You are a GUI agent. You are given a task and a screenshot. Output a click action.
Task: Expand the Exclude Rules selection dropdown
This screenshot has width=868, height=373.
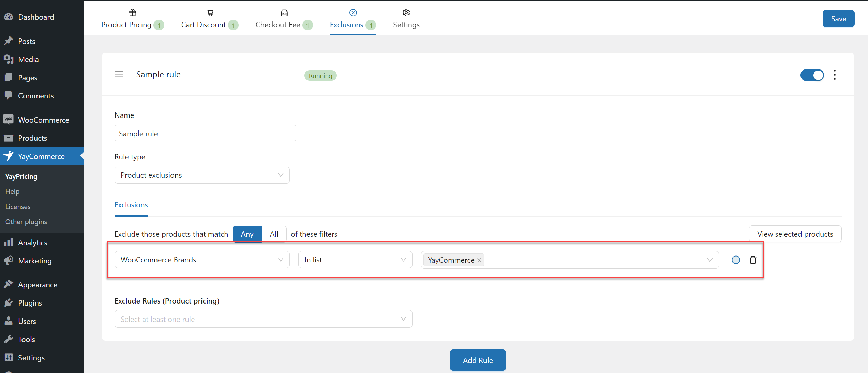[x=263, y=319]
